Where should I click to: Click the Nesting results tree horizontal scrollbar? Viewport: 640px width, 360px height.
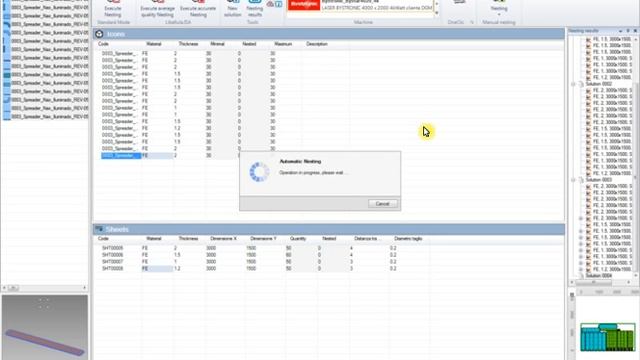[x=594, y=282]
